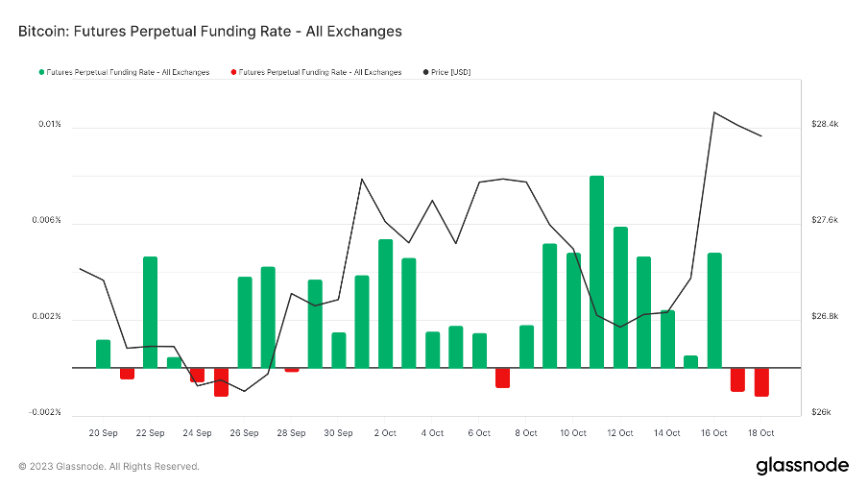Image resolution: width=868 pixels, height=488 pixels.
Task: Click the $26k right axis label
Action: click(822, 413)
